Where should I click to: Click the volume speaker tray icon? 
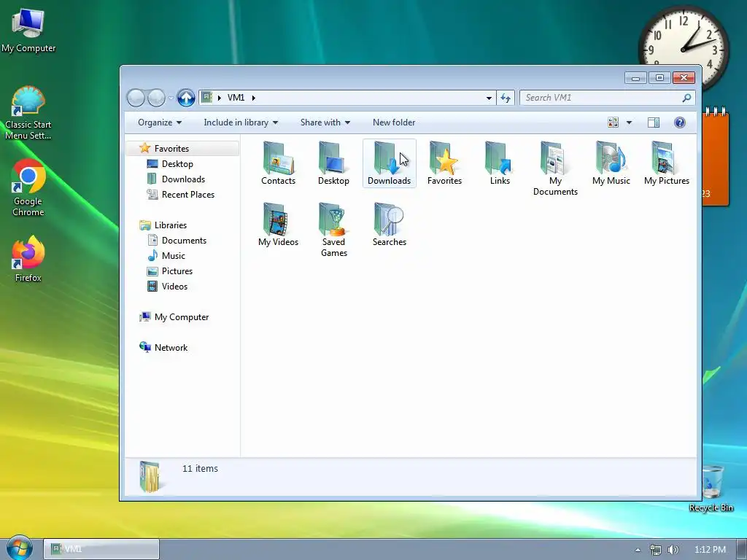tap(673, 550)
